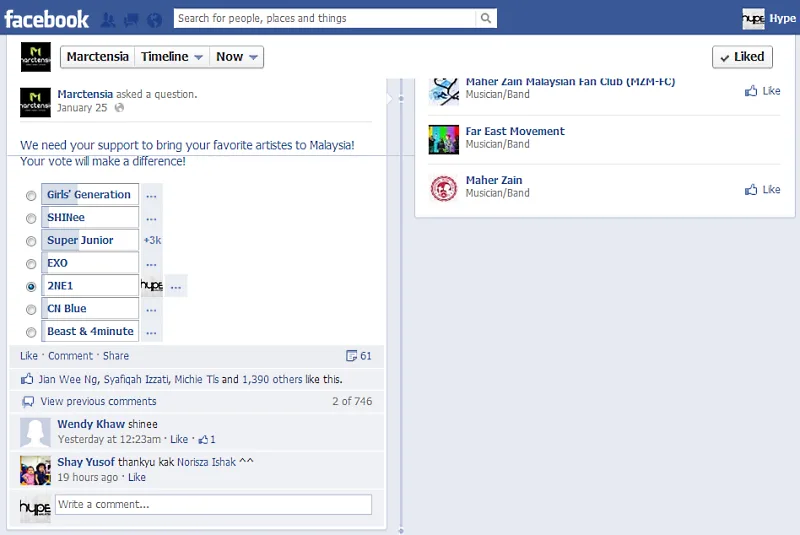Viewport: 800px width, 535px height.
Task: Select the Girls' Generation radio option
Action: click(31, 196)
